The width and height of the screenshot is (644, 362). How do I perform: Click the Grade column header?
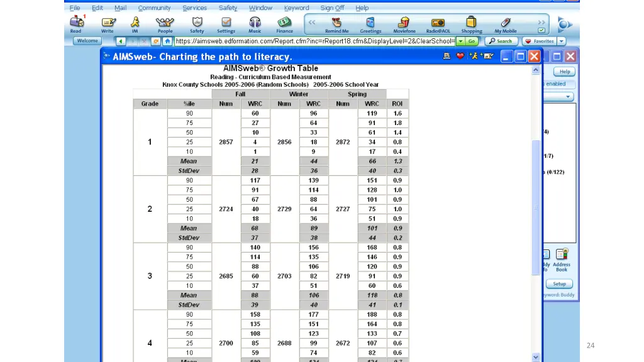coord(150,104)
